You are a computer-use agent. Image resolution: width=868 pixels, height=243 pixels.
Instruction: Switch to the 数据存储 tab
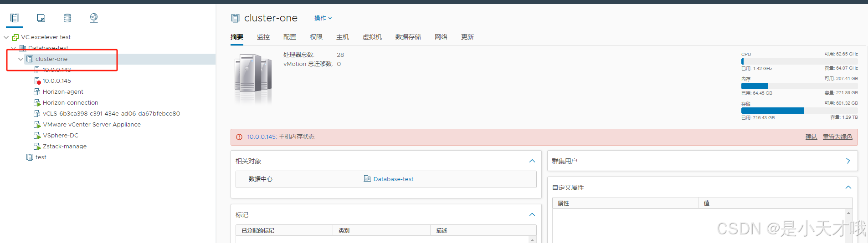[x=408, y=37]
